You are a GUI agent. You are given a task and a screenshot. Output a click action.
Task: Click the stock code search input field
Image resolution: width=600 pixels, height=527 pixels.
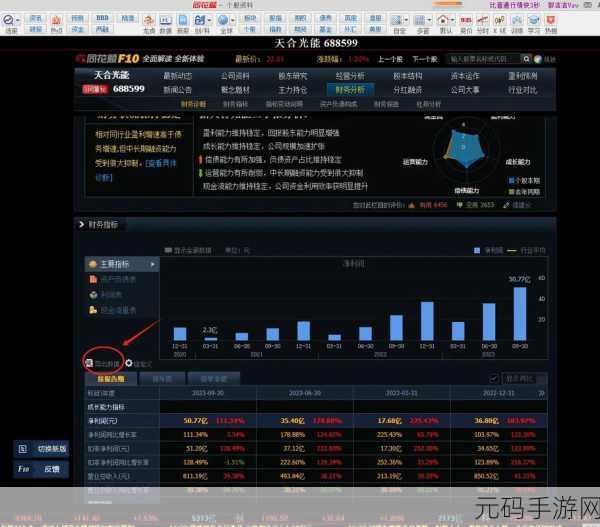tap(484, 59)
